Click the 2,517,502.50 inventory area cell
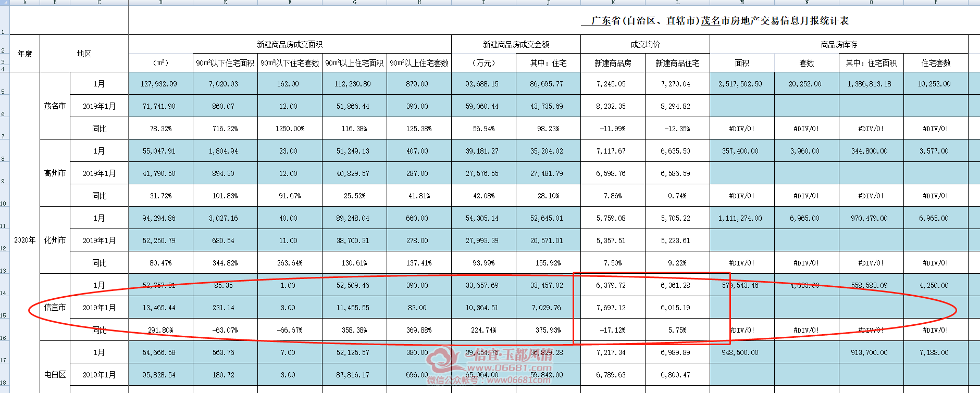 click(742, 83)
